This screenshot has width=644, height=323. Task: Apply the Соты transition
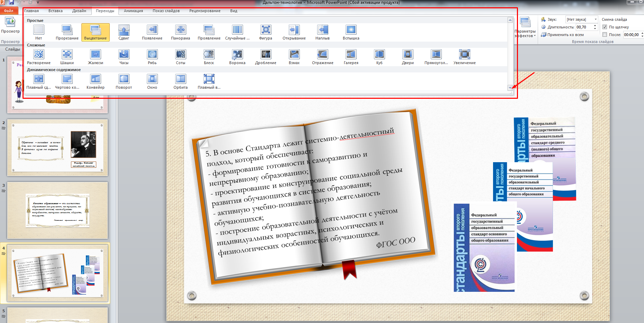[x=181, y=57]
